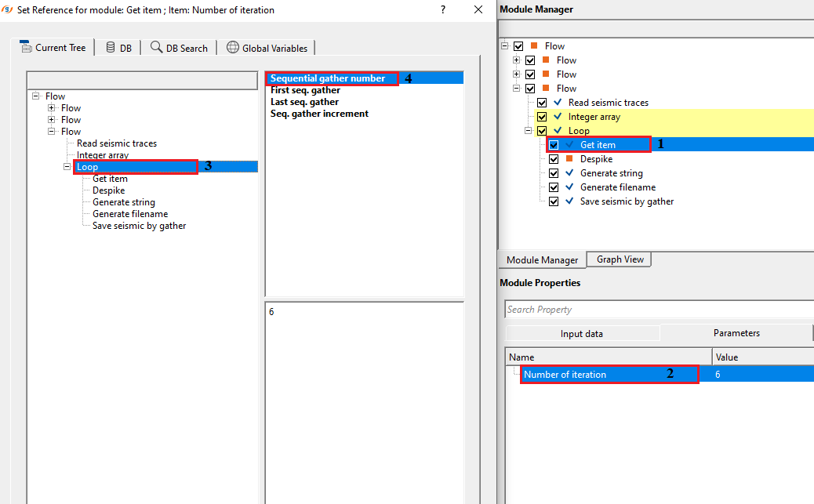Click orange status square beside Despike

pos(569,158)
